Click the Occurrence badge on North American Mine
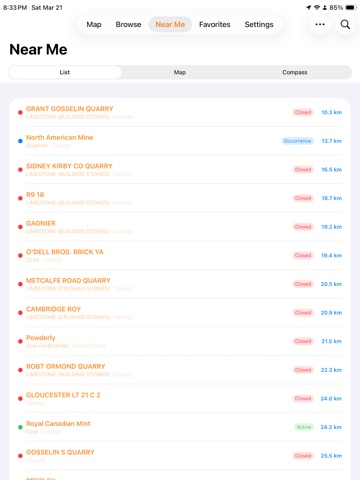Viewport: 360px width, 480px height. [297, 141]
